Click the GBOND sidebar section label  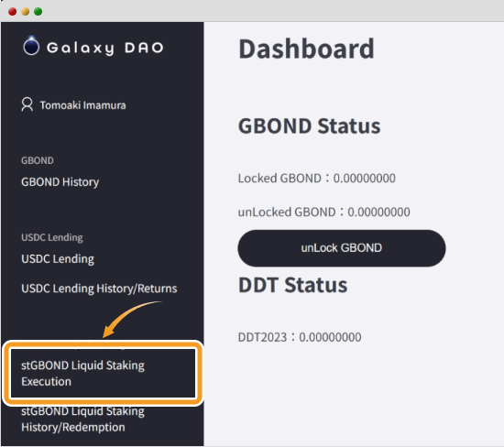point(38,160)
